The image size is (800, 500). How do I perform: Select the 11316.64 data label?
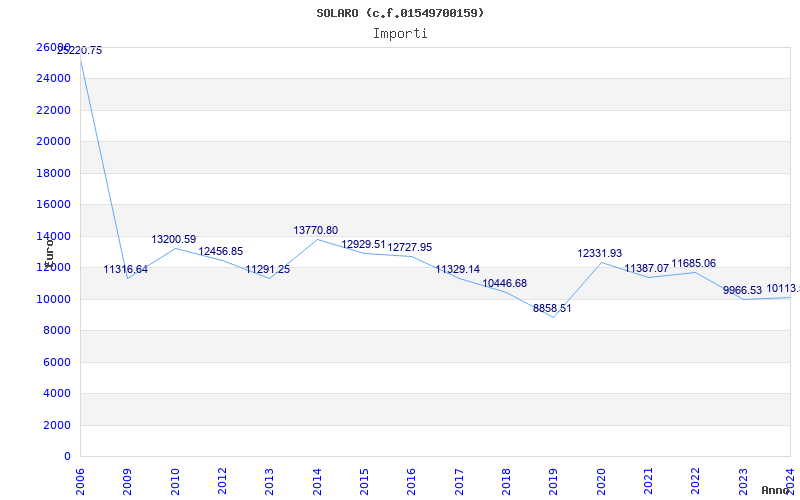click(126, 269)
